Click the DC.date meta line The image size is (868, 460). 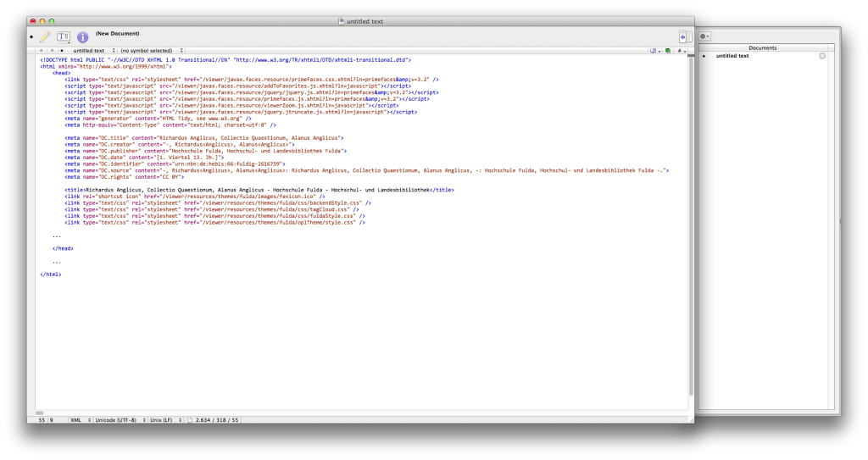tap(144, 158)
